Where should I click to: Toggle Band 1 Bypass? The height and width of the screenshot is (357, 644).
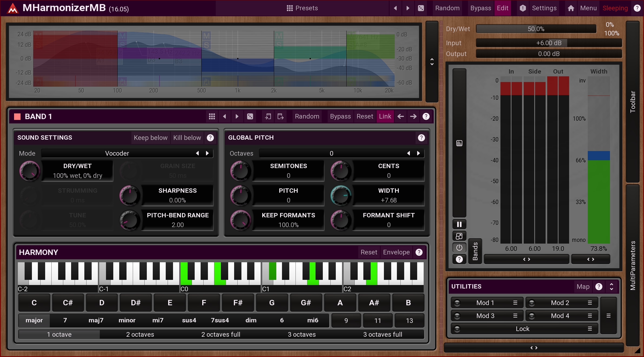(340, 116)
